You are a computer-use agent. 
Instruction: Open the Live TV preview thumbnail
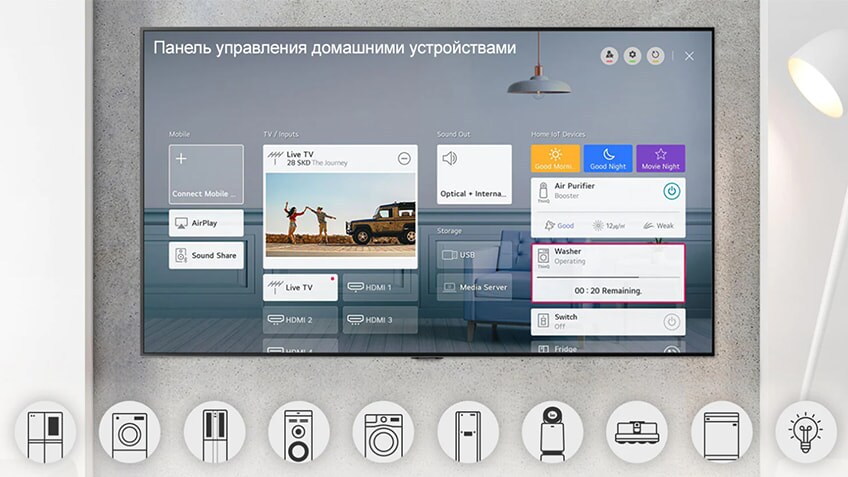pos(340,214)
